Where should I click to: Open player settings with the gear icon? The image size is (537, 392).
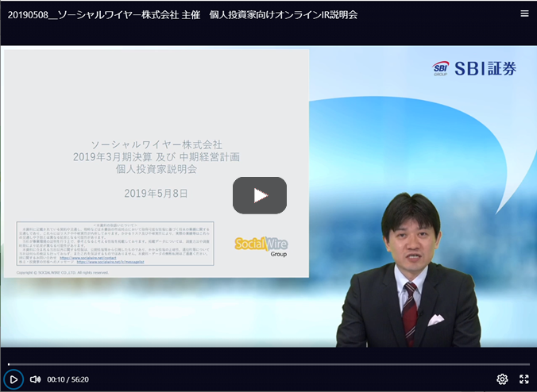502,379
